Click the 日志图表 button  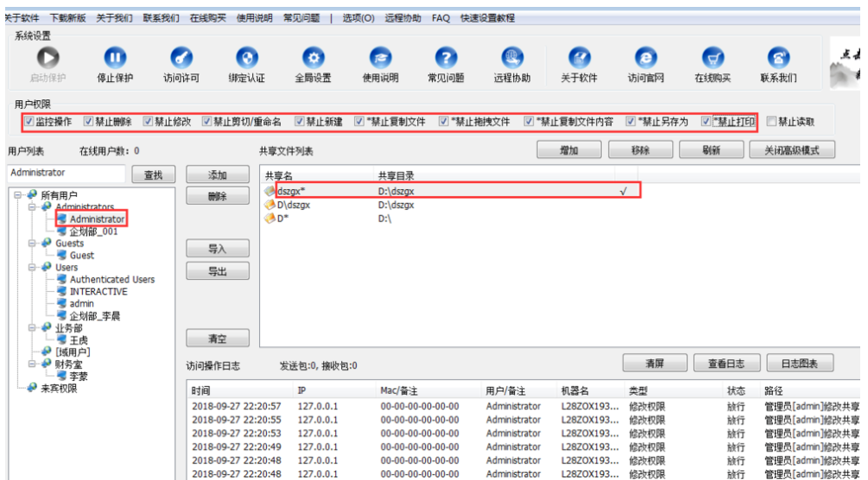(800, 363)
